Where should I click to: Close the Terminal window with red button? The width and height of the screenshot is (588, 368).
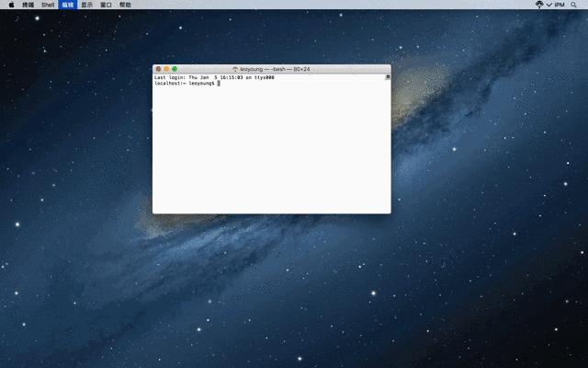(x=158, y=69)
